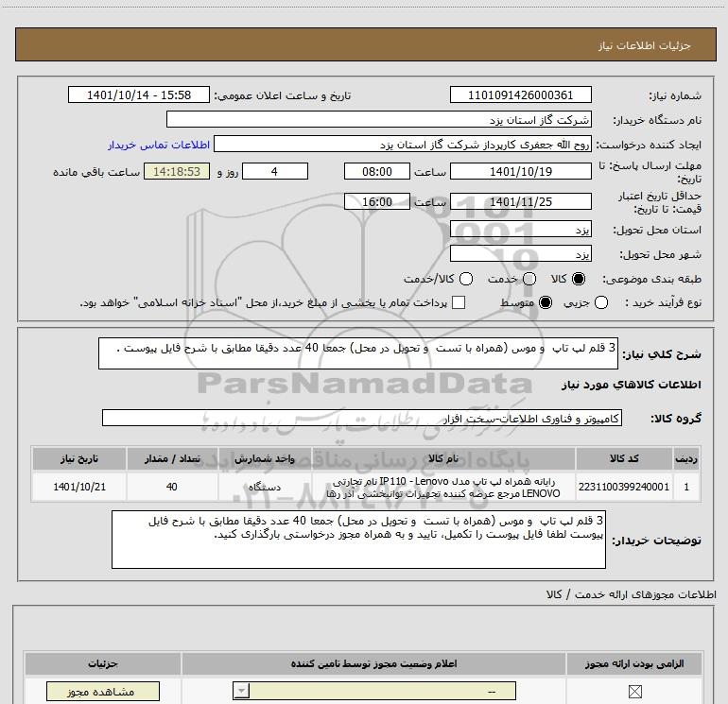Click the واحد شمارش column header
Image resolution: width=728 pixels, height=704 pixels.
coord(265,458)
